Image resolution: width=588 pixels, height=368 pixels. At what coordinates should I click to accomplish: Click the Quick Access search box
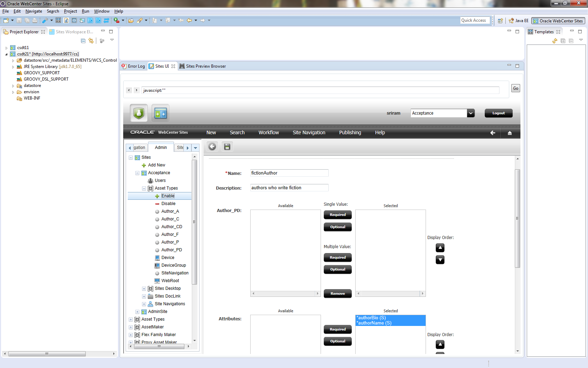pos(475,20)
